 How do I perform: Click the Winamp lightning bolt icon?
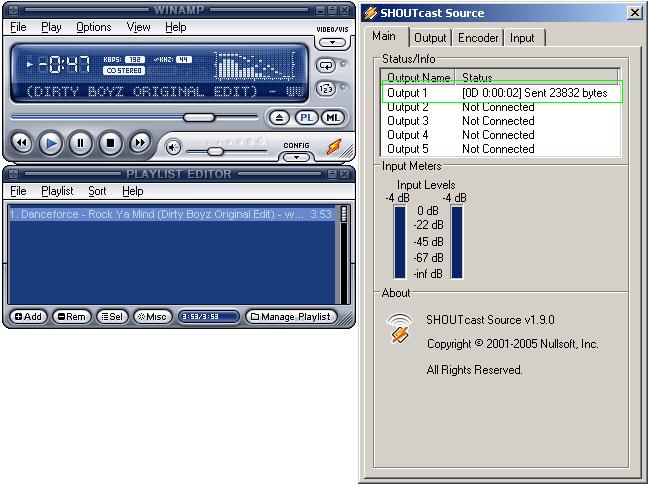click(334, 146)
